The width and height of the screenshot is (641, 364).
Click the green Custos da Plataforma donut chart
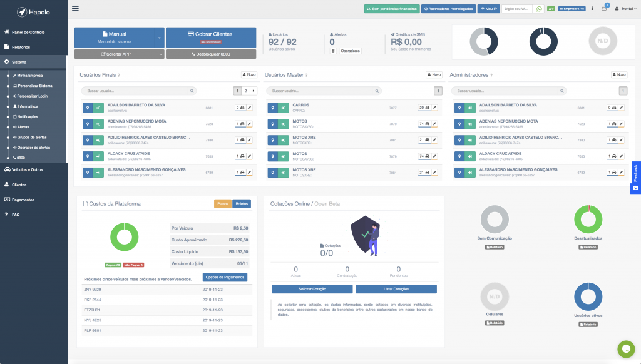124,237
